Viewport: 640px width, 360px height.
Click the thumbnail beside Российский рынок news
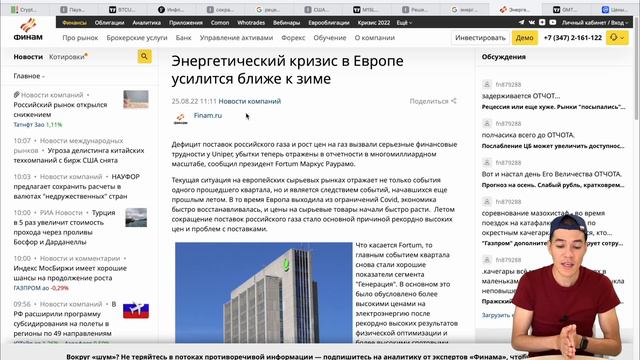[136, 99]
